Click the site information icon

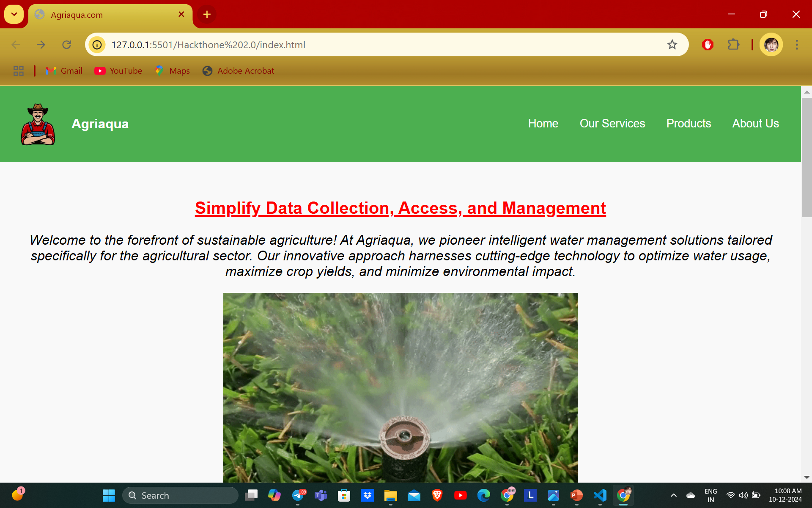point(97,44)
